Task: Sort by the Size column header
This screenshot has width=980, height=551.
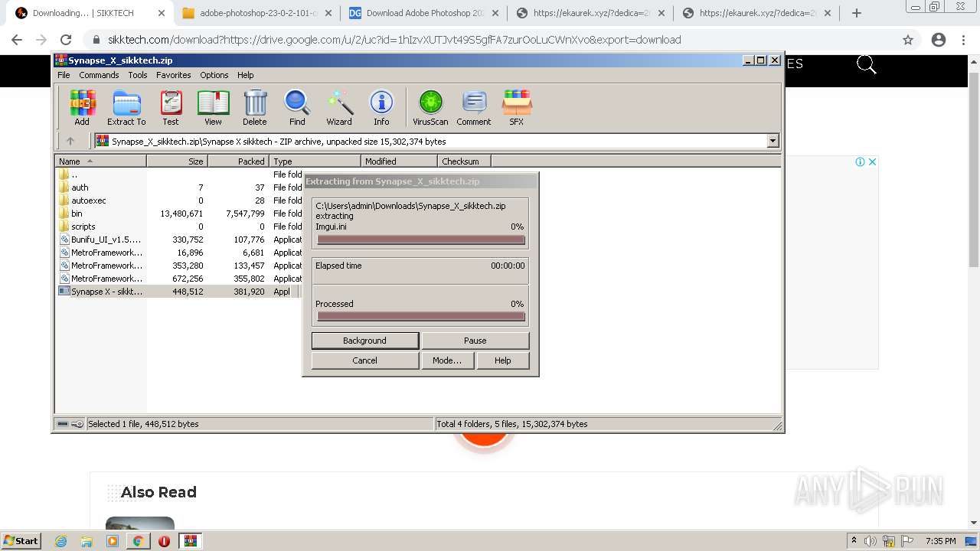Action: (177, 161)
